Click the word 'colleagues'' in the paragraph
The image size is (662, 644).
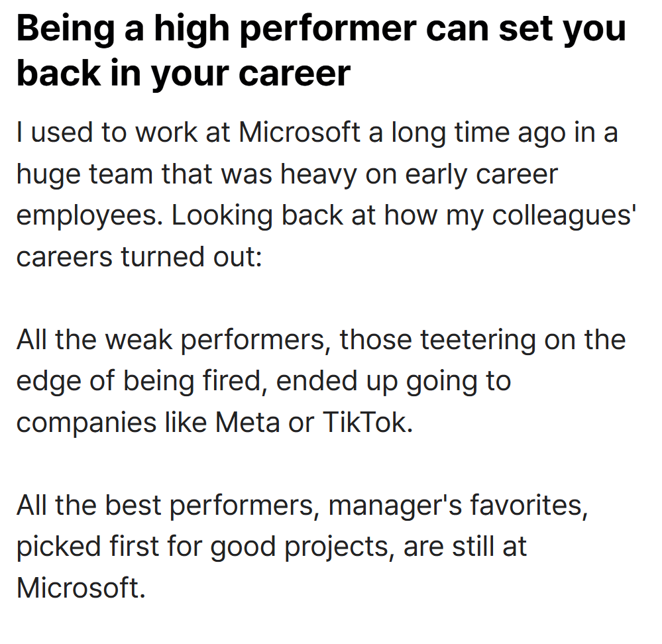pos(564,217)
